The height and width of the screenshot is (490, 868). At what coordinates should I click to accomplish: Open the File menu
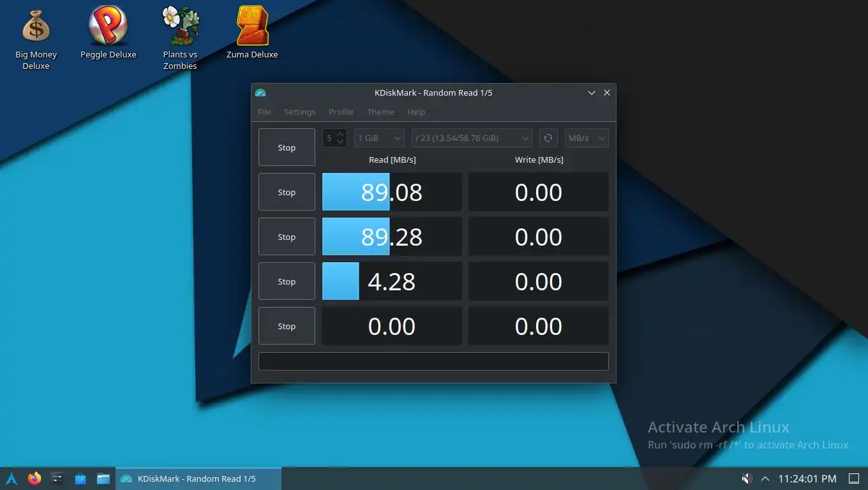(264, 112)
